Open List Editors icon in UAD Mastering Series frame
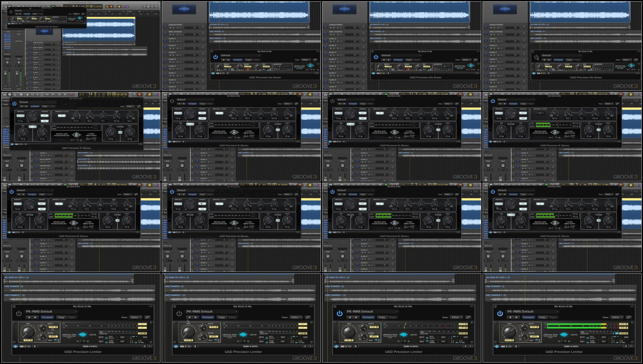 [x=144, y=6]
